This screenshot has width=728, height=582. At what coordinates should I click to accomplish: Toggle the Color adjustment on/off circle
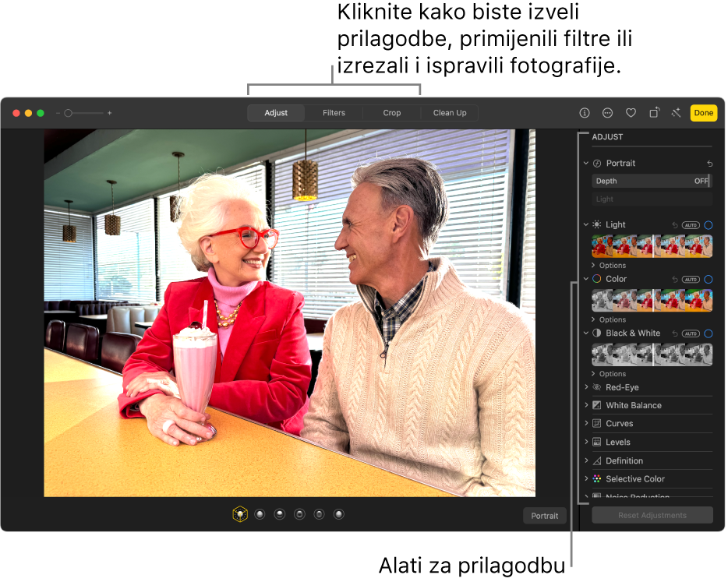pyautogui.click(x=708, y=279)
